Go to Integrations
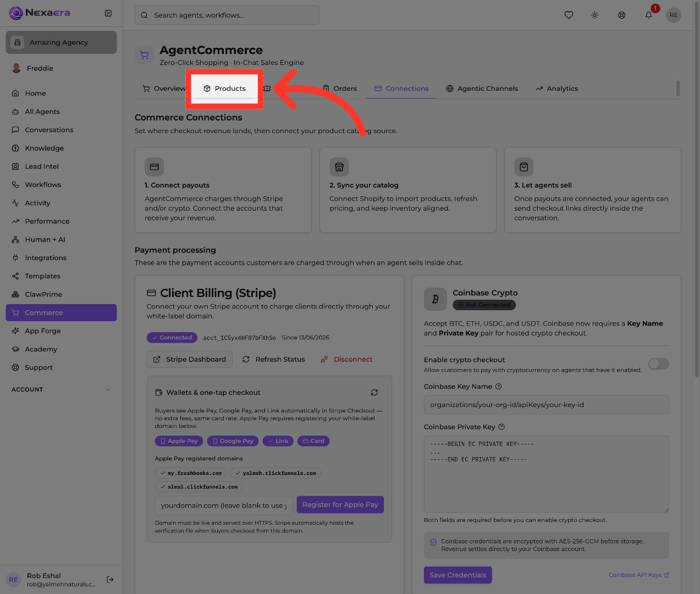The width and height of the screenshot is (700, 594). coord(61,258)
